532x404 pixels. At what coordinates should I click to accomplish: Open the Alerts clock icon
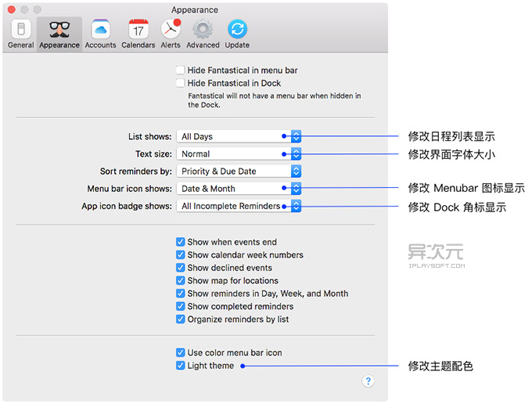171,33
